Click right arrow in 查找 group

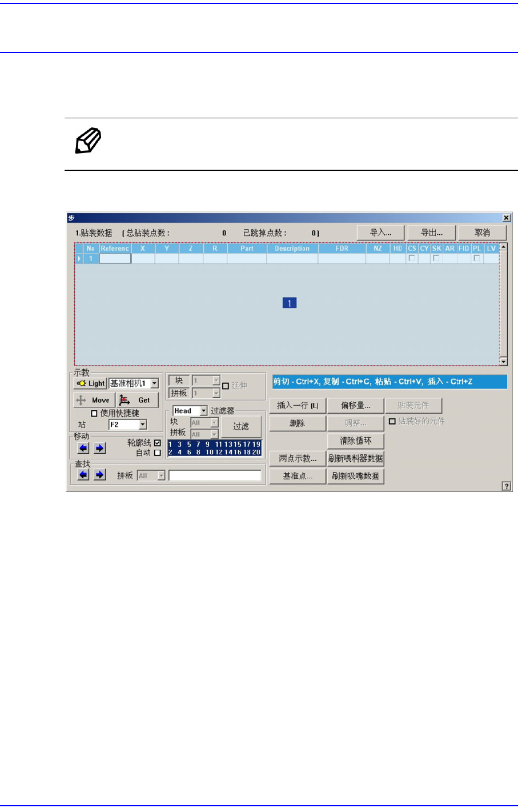[x=99, y=474]
